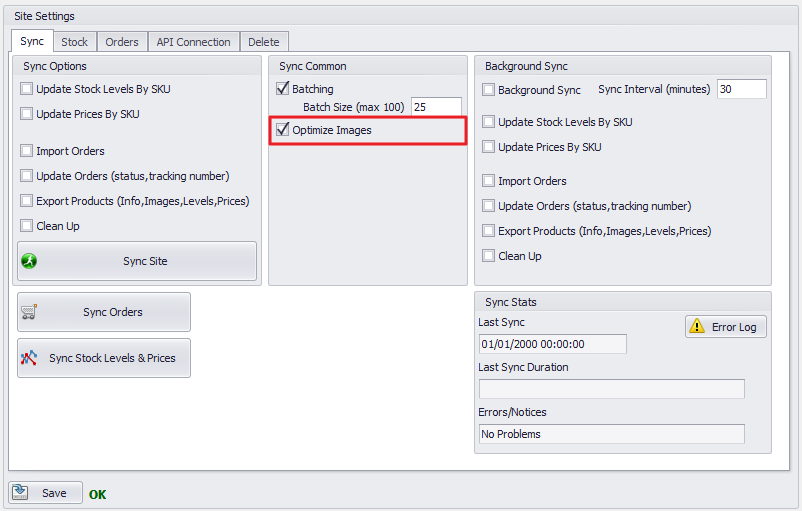This screenshot has height=511, width=802.
Task: Enable Clean Up in Background Sync
Action: point(489,256)
